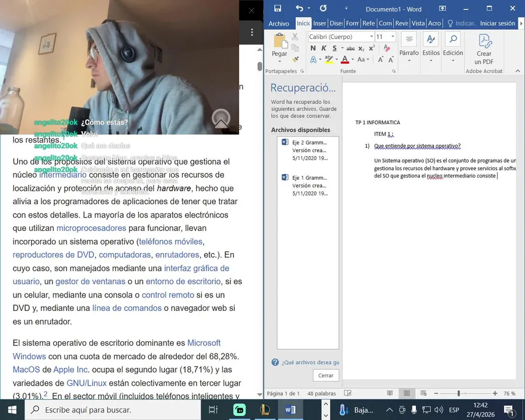Toggle superscript (x²) formatting
Image resolution: width=525 pixels, height=420 pixels.
pos(372,48)
